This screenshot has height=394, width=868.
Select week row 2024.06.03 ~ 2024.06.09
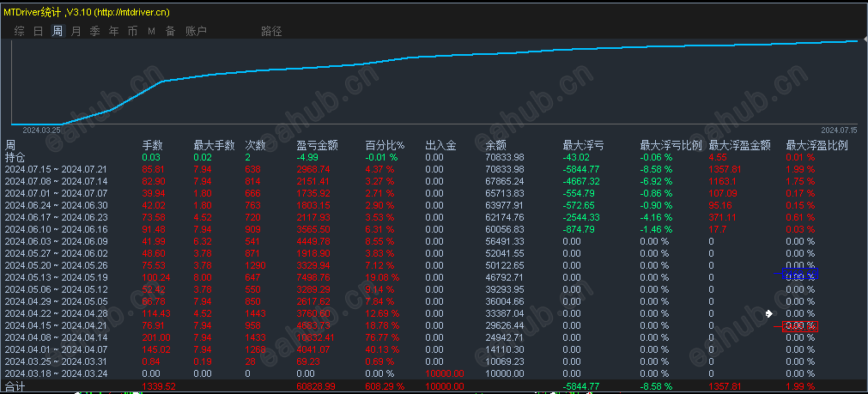[55, 241]
